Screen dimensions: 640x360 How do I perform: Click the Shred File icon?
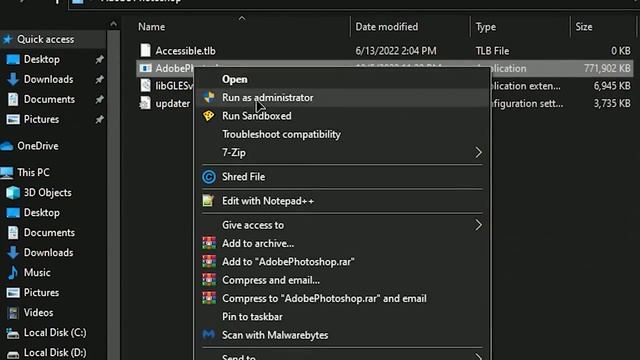[209, 177]
